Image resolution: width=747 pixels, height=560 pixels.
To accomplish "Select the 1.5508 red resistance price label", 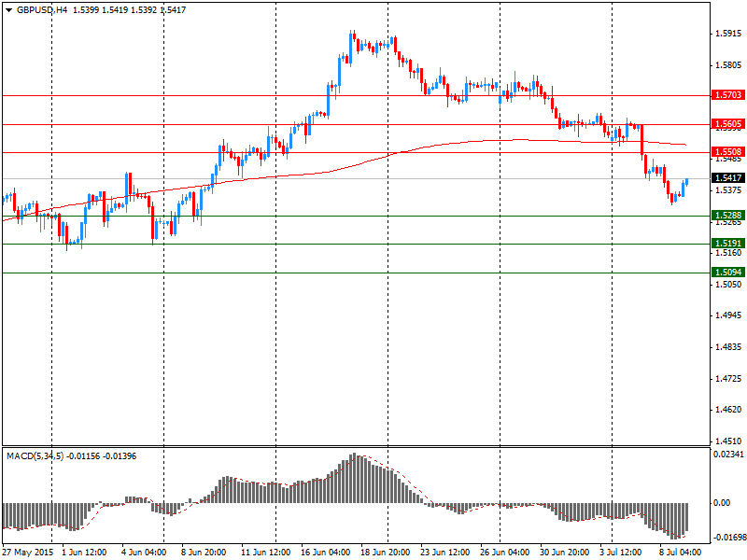I will (728, 152).
